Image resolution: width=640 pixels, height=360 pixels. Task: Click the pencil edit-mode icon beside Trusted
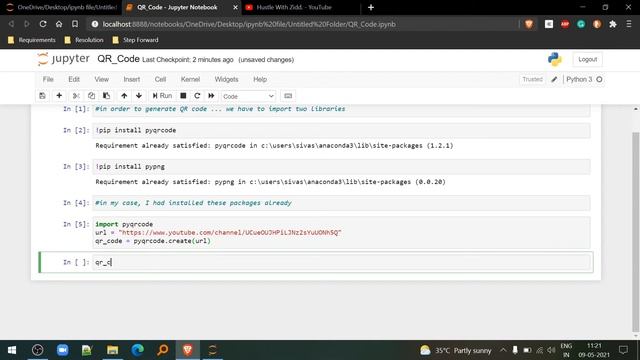[554, 79]
